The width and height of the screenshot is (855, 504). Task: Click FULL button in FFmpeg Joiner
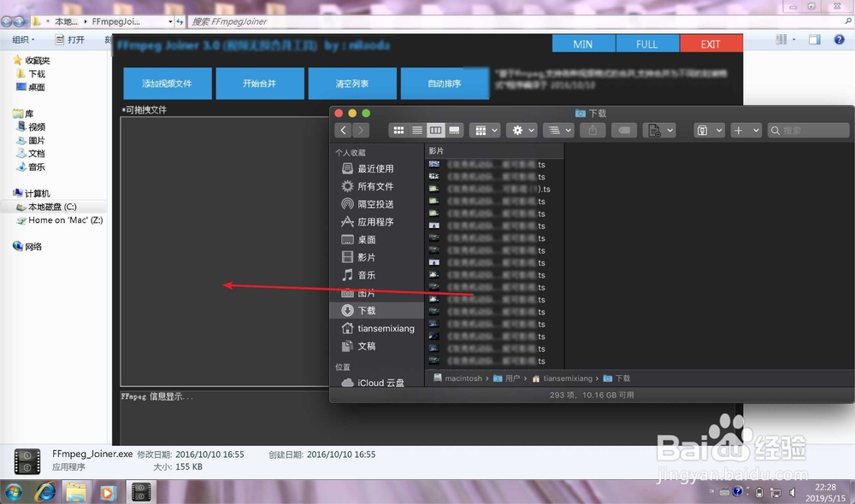647,44
